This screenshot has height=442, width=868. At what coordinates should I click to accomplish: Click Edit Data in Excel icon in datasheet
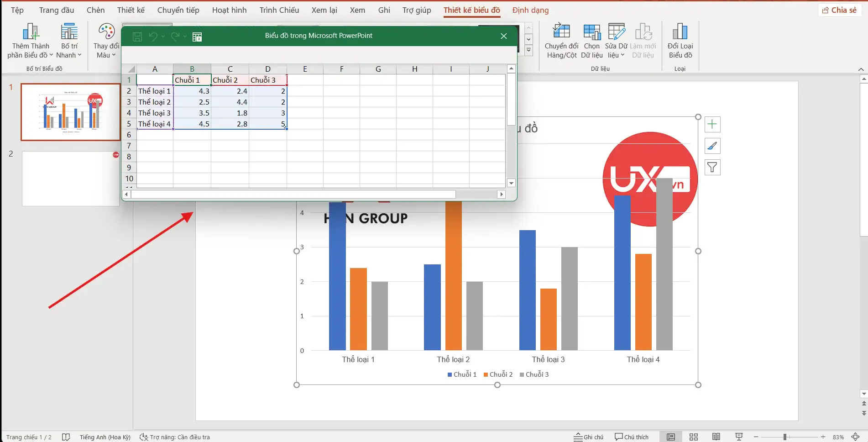click(x=197, y=37)
